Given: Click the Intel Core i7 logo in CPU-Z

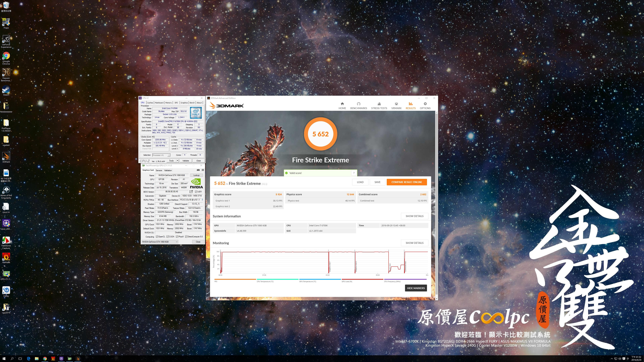Looking at the screenshot, I should tap(196, 113).
